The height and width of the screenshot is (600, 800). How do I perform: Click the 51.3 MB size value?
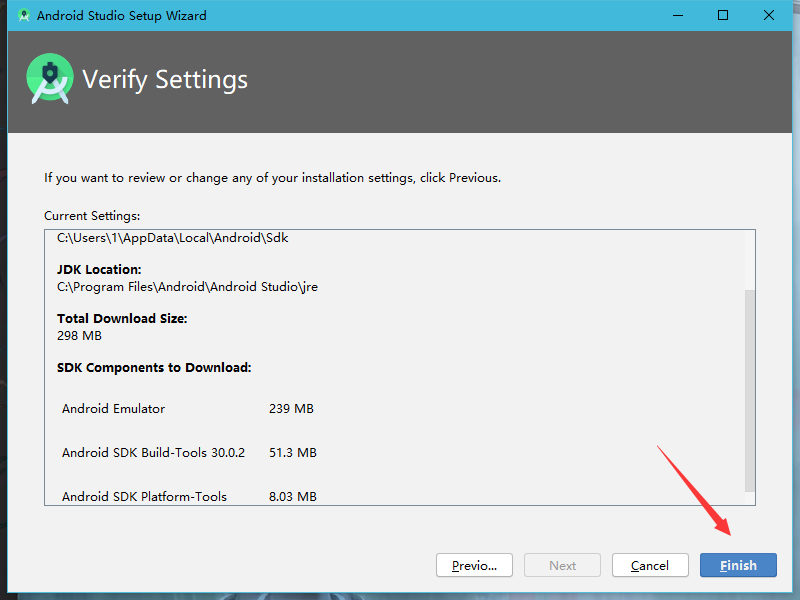point(293,453)
